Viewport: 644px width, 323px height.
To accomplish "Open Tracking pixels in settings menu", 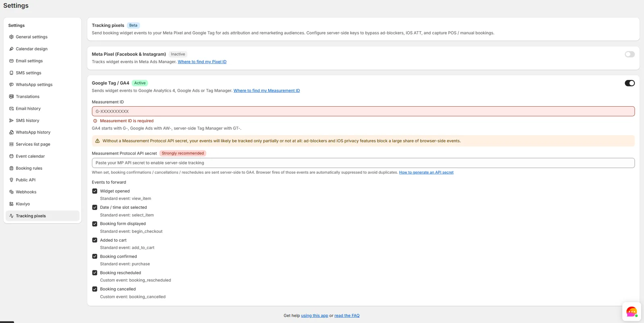I will point(42,216).
